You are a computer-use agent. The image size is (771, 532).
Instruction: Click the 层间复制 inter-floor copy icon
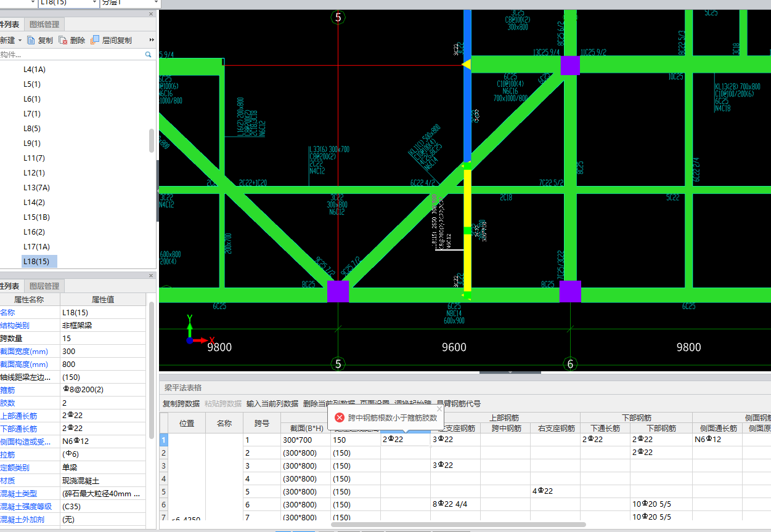pos(95,40)
